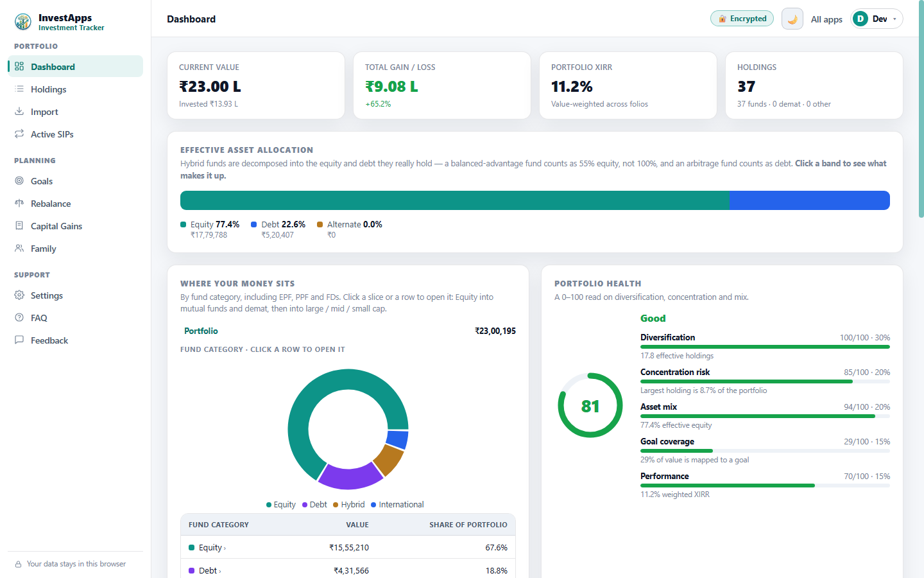Navigate to Goals page
Image resolution: width=924 pixels, height=578 pixels.
point(75,180)
